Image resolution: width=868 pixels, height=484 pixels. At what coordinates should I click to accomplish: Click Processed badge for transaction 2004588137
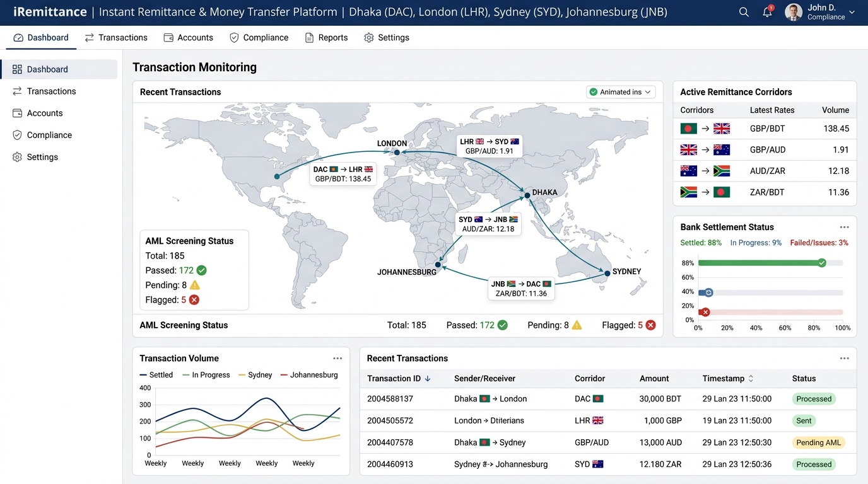click(x=814, y=399)
